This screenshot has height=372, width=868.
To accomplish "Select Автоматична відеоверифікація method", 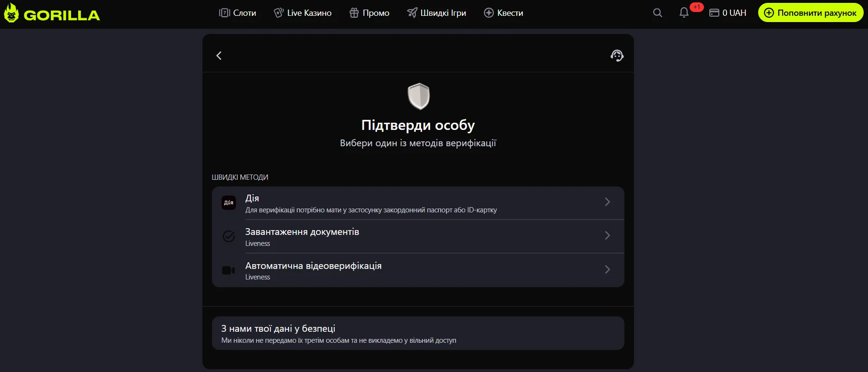I will (x=418, y=270).
